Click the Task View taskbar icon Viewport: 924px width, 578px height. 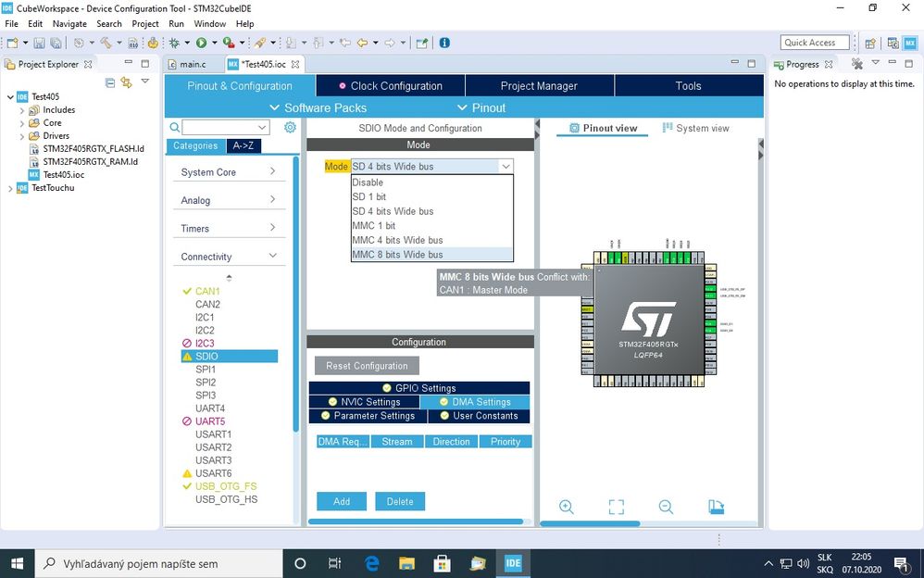(335, 563)
